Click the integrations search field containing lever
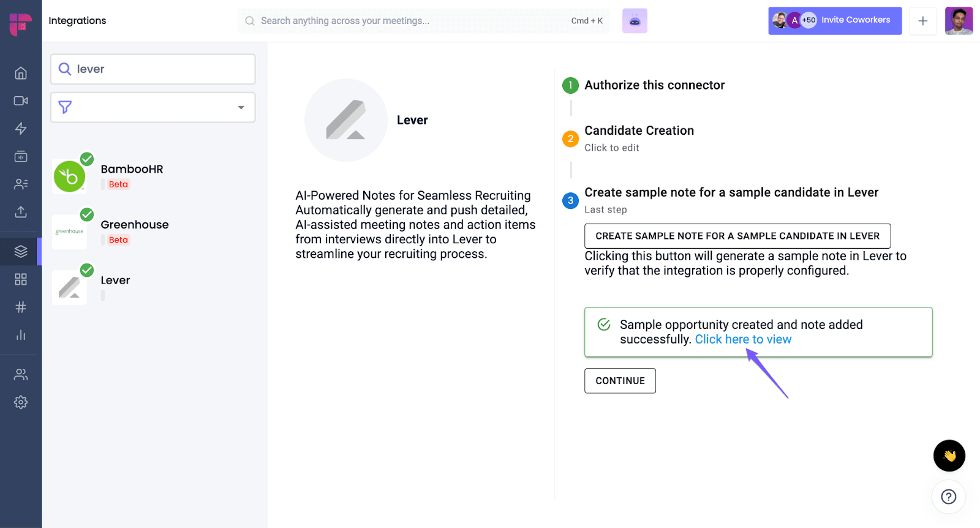Screen dimensions: 980x528 click(x=153, y=69)
